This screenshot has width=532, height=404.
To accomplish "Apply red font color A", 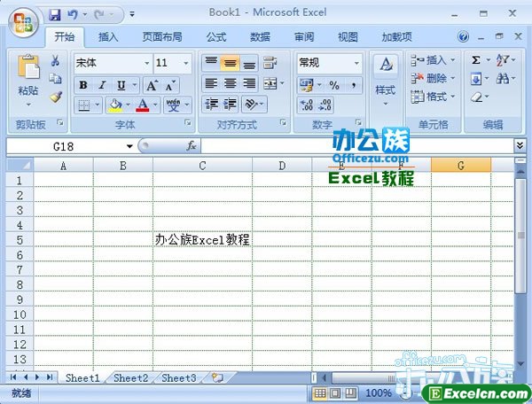I will (x=143, y=105).
